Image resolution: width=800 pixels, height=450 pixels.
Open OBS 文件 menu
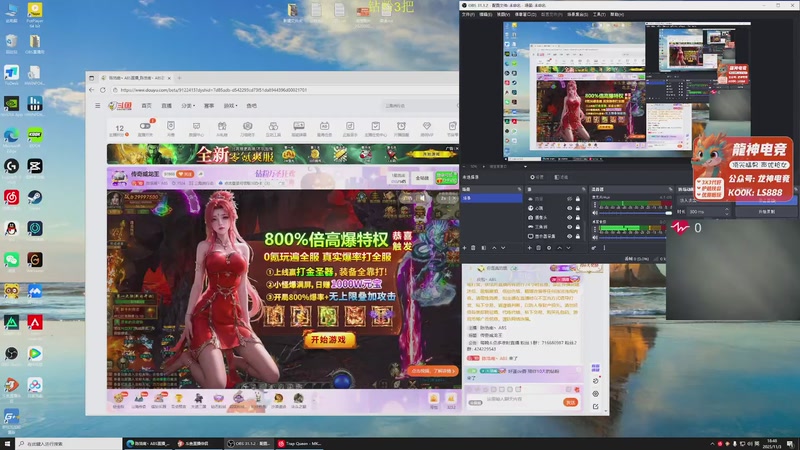468,14
